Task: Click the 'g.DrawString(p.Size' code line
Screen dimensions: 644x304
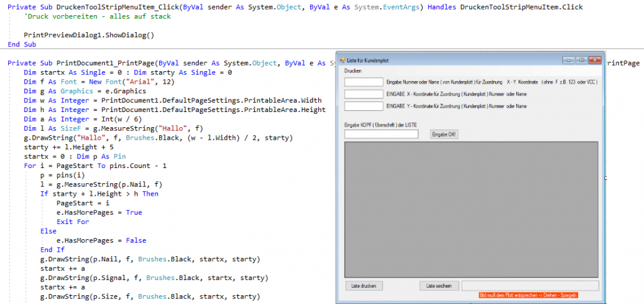Action: (150, 296)
